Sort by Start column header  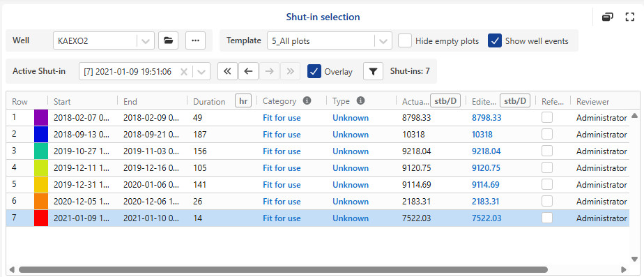coord(62,101)
